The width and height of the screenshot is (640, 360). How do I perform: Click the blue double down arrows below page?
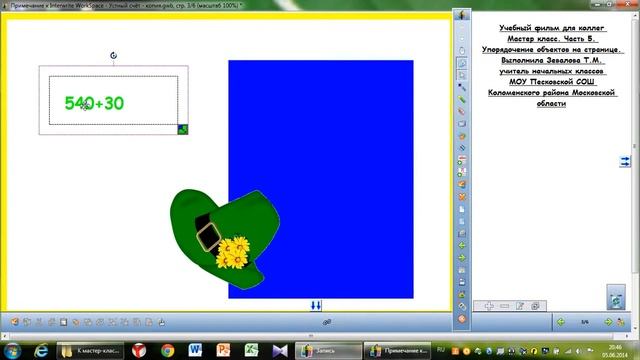tap(316, 305)
